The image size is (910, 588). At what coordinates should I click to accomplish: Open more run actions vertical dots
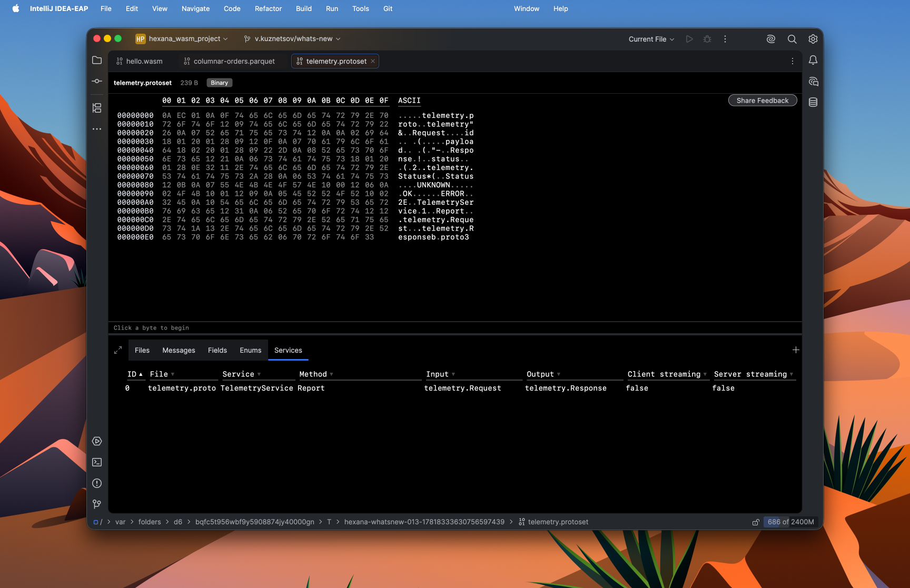point(725,39)
